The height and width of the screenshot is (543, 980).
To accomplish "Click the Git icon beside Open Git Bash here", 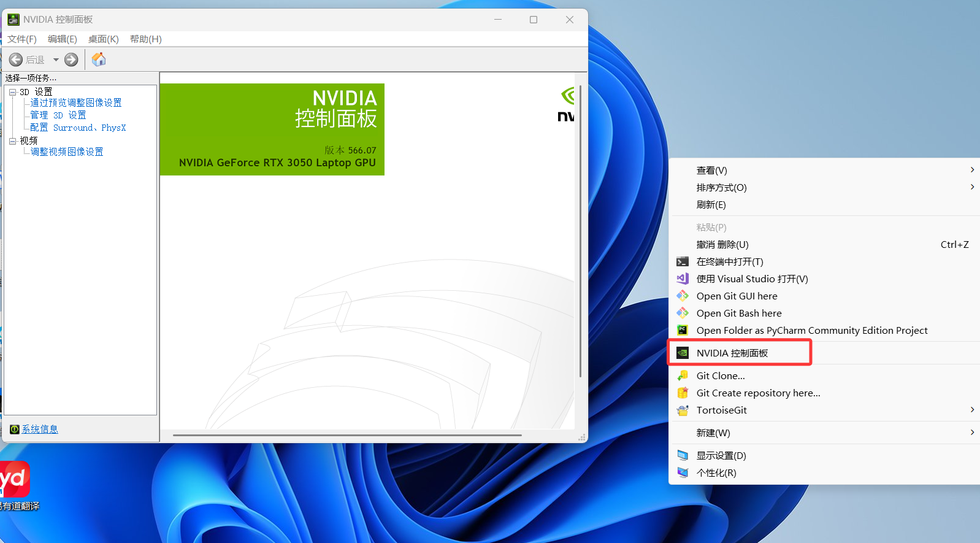I will (x=682, y=314).
